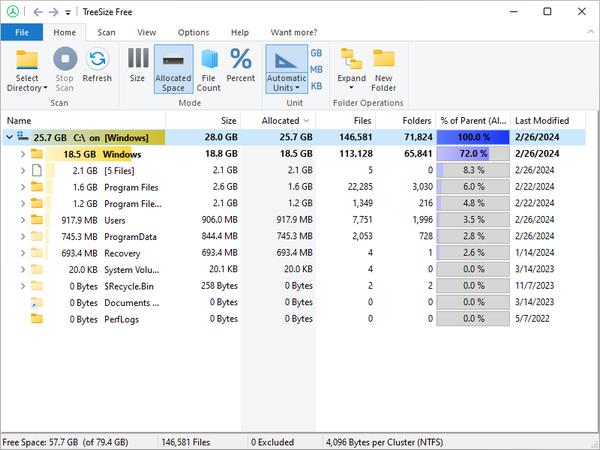The image size is (600, 450).
Task: Click the 113,128 files cell
Action: click(x=356, y=153)
